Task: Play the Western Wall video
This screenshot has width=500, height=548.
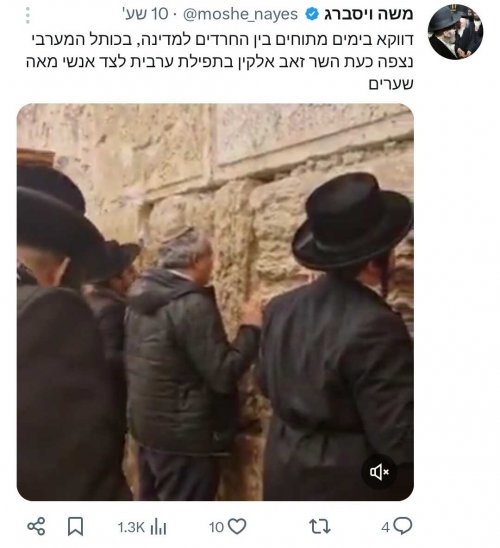Action: 215,302
